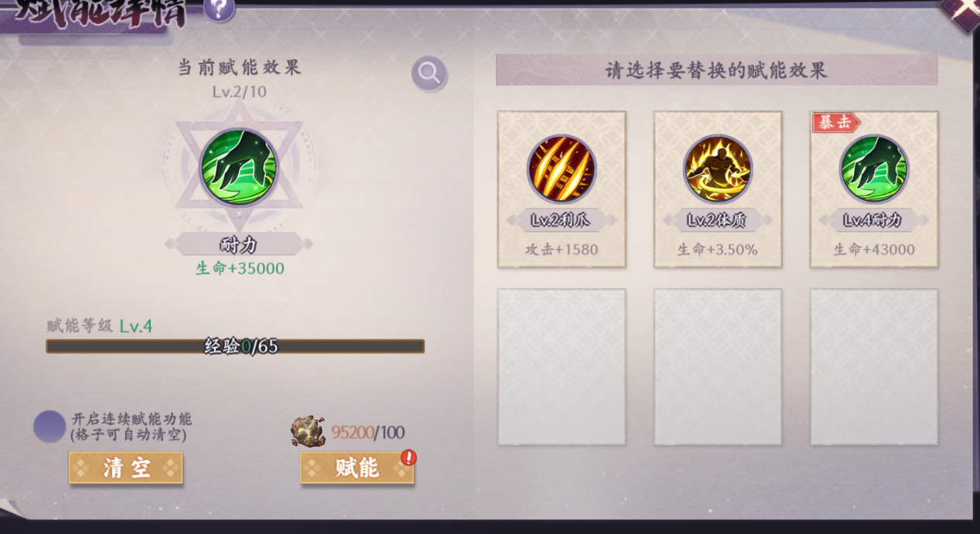Click the 清空 button

125,468
